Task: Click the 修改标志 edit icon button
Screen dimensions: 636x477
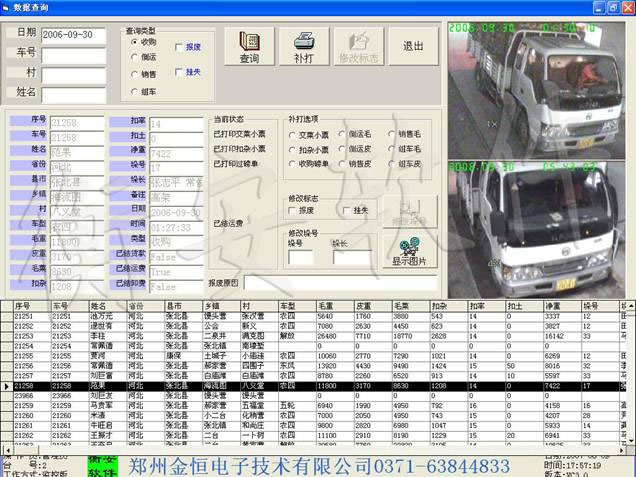Action: [x=358, y=46]
